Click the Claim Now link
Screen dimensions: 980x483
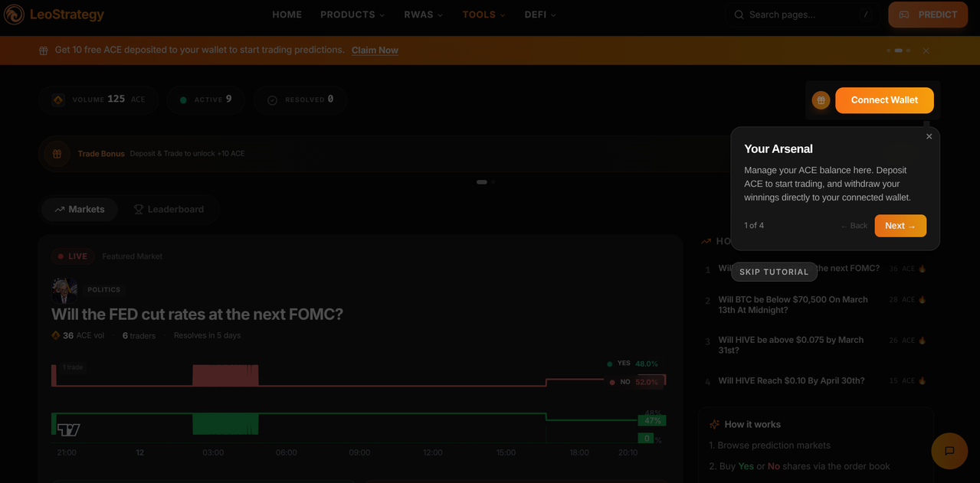pos(375,51)
